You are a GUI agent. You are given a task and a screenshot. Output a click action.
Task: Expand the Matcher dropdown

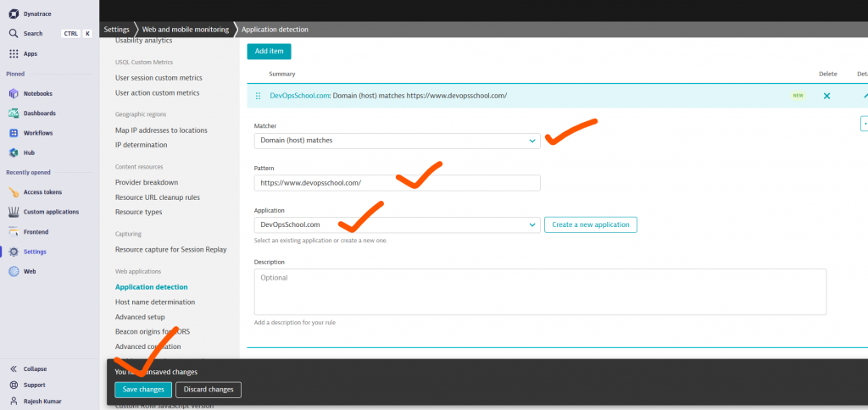tap(531, 140)
